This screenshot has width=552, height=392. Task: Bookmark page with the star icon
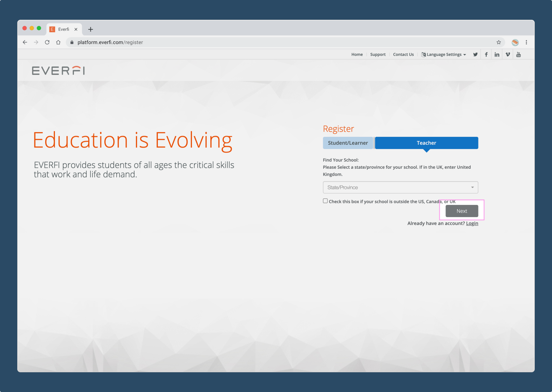[x=499, y=42]
